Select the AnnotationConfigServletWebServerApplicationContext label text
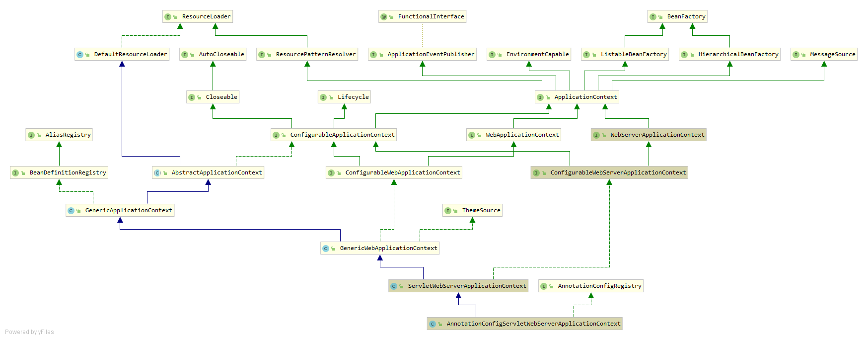 pos(533,324)
